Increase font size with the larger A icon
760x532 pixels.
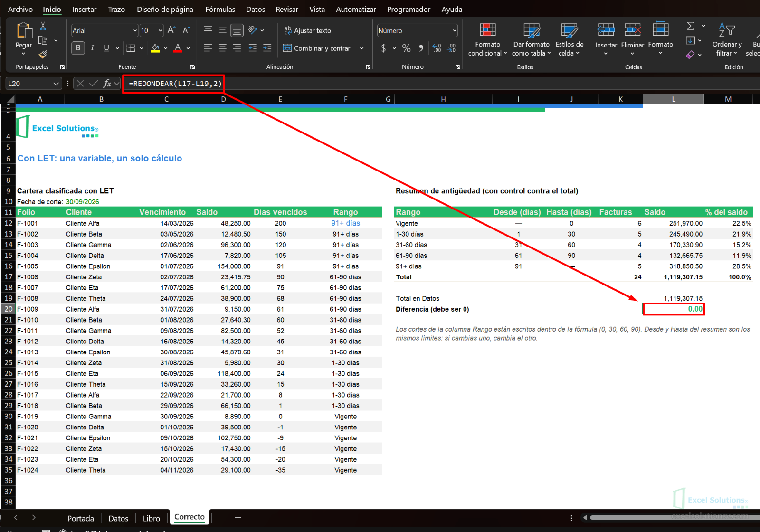(x=171, y=30)
